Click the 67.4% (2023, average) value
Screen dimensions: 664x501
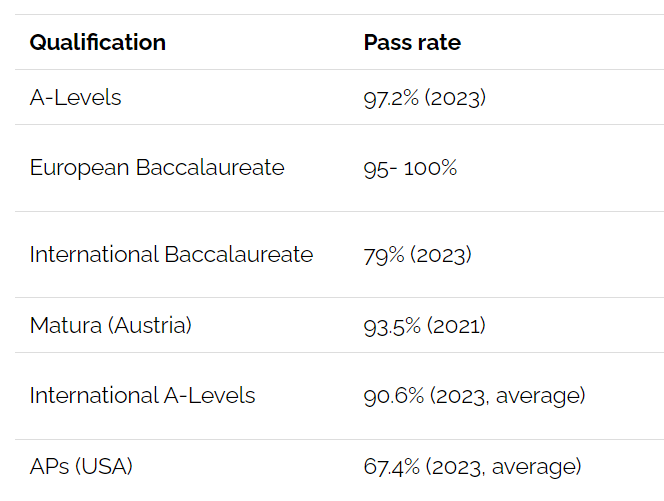click(x=472, y=467)
